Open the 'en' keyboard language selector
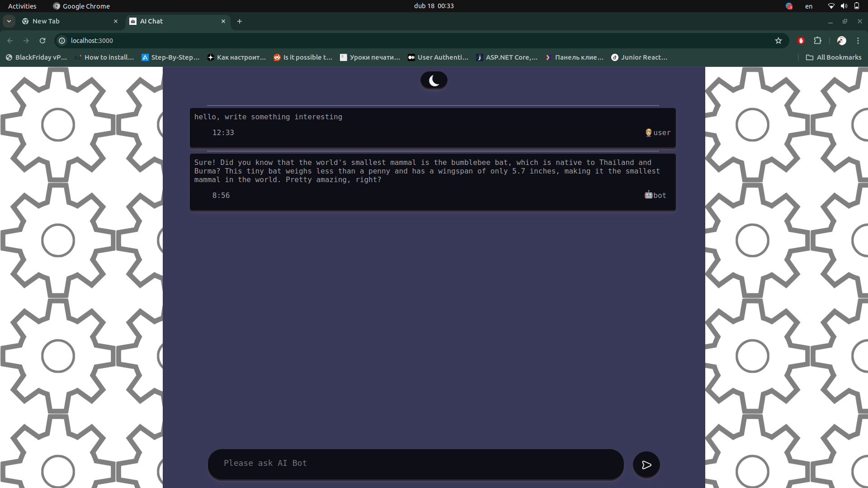This screenshot has width=868, height=488. (808, 6)
